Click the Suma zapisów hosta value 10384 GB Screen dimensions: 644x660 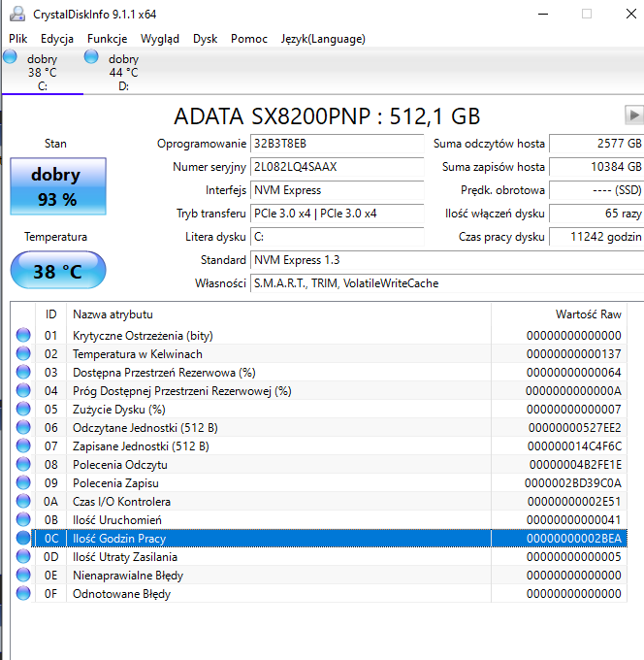tap(596, 167)
